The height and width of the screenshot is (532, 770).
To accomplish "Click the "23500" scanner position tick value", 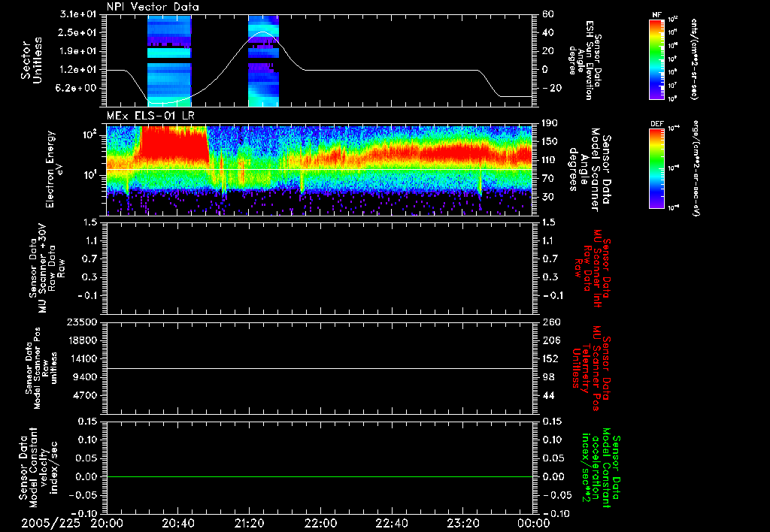I will (x=82, y=322).
